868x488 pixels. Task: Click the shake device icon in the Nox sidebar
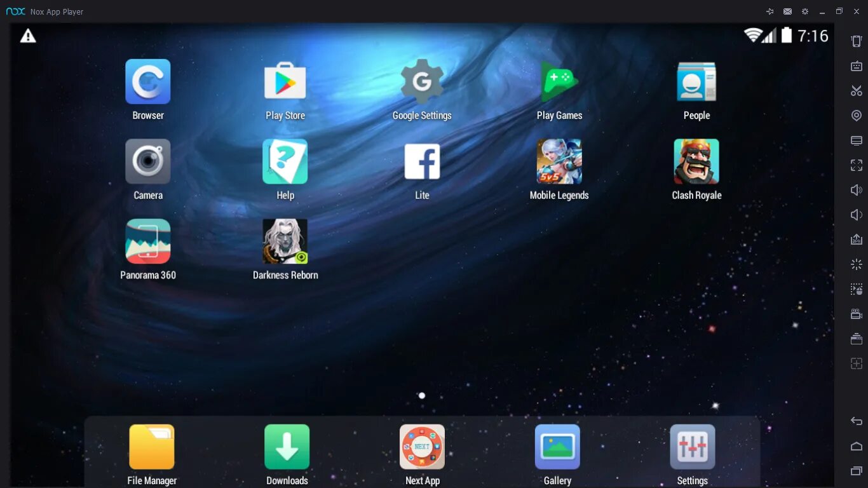pos(857,41)
